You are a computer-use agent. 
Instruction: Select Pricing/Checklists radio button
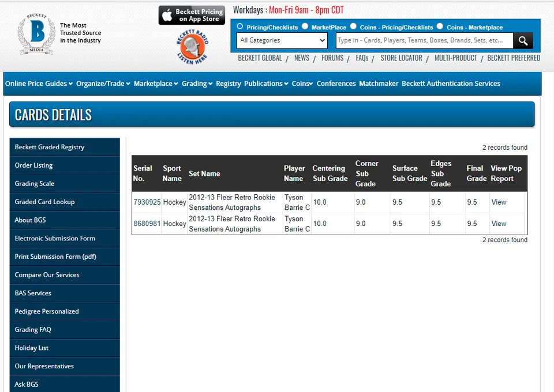click(240, 27)
